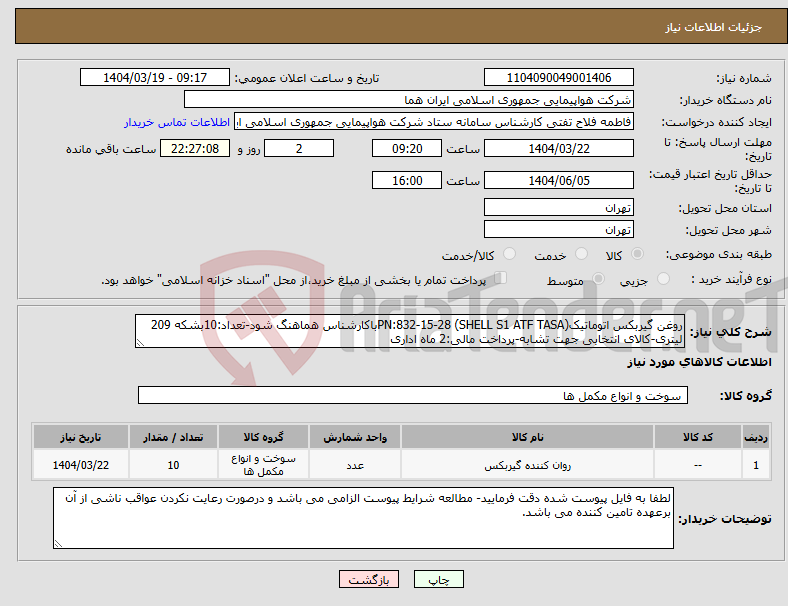788x606 pixels.
Task: Click the goods group field سوخت و انواع مکمل ها
Action: pos(413,396)
